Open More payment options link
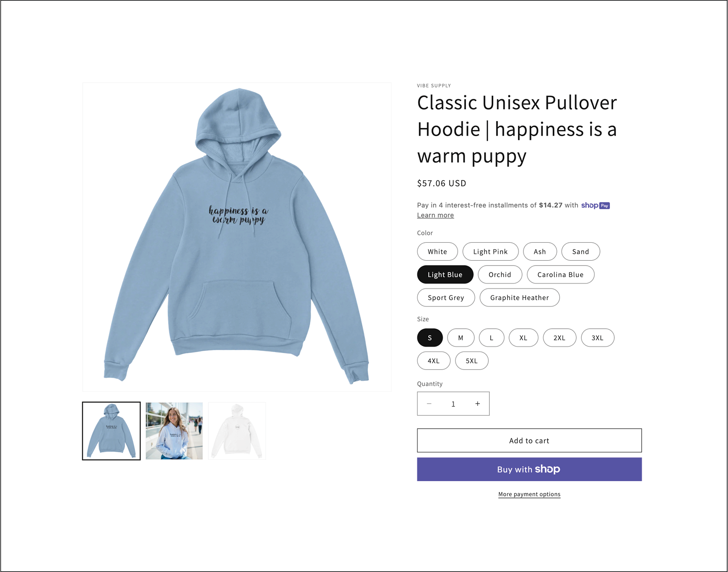 (x=529, y=494)
